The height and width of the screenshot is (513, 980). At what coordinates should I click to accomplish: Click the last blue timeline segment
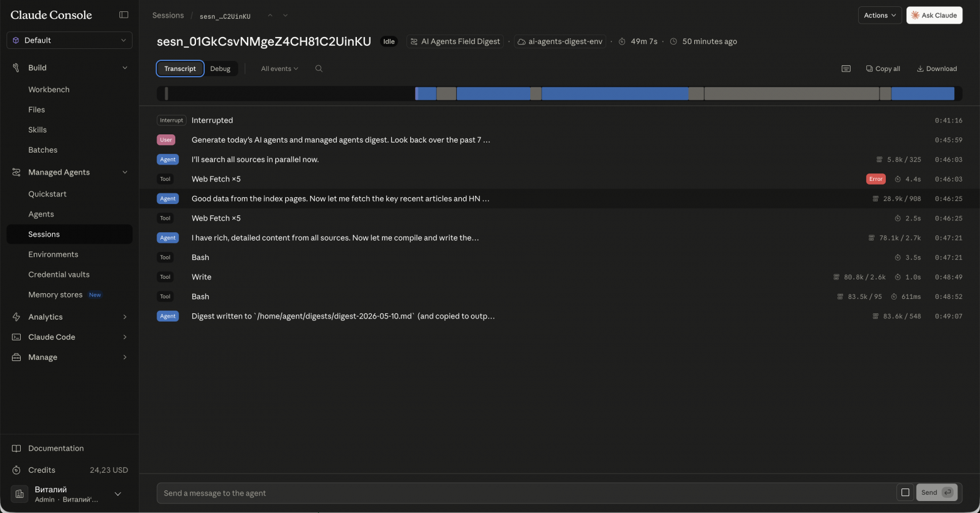[x=923, y=94]
